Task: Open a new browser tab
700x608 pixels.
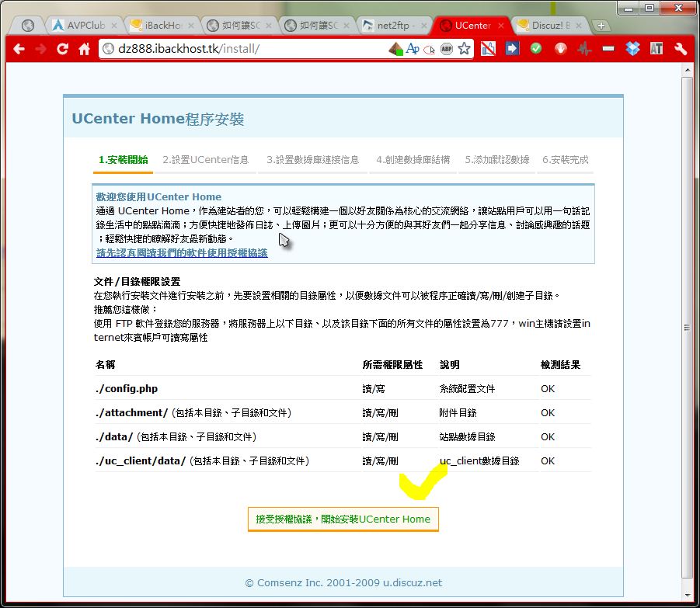Action: [x=601, y=26]
